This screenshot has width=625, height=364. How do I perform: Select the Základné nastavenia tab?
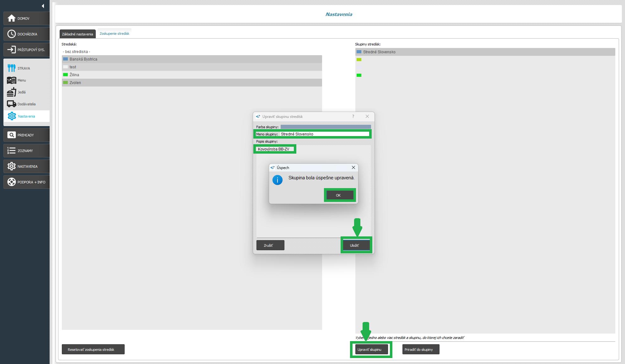[x=78, y=34]
